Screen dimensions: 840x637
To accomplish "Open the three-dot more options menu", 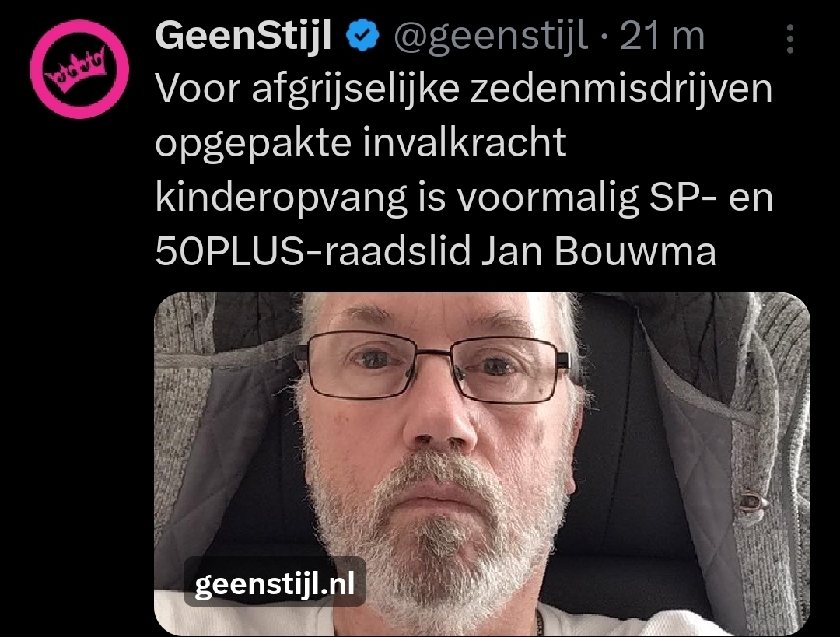I will click(789, 38).
